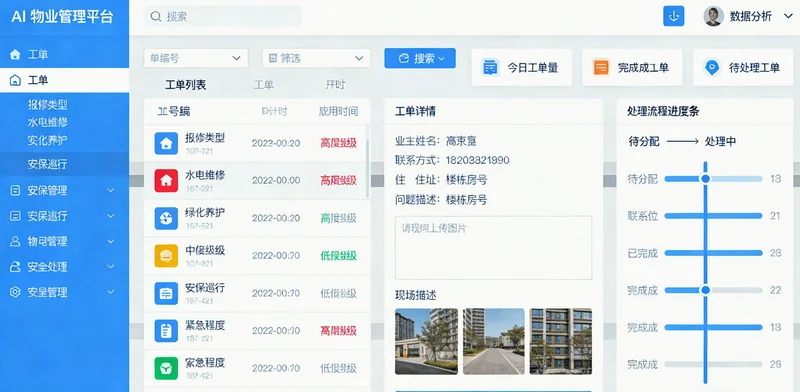Open the third apartment building thumbnail

coord(561,341)
